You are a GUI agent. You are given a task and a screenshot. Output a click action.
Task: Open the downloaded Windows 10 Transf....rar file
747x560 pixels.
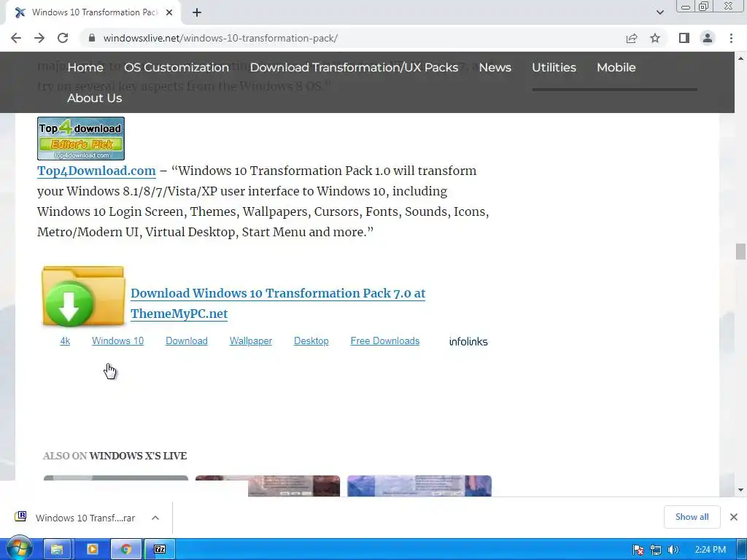tap(76, 518)
